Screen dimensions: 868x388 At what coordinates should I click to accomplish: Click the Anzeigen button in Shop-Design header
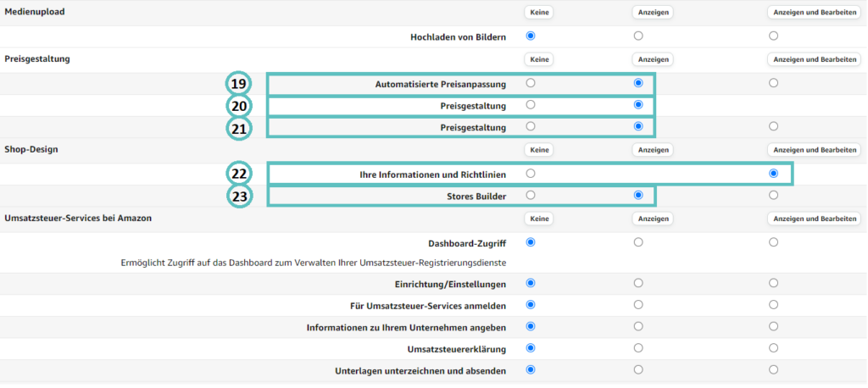tap(653, 149)
